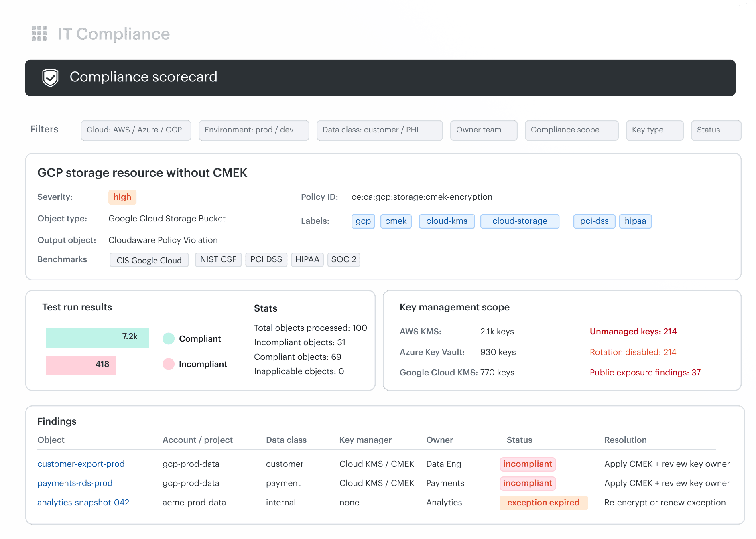Open the Data class filter

pyautogui.click(x=380, y=130)
